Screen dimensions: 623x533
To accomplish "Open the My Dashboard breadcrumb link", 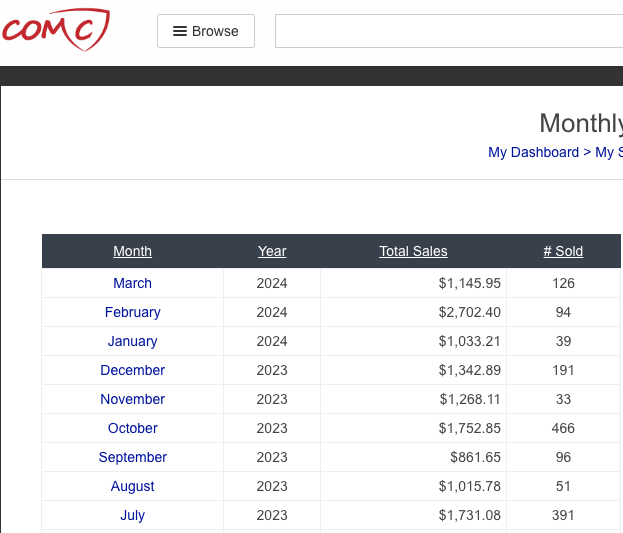I will [x=533, y=152].
